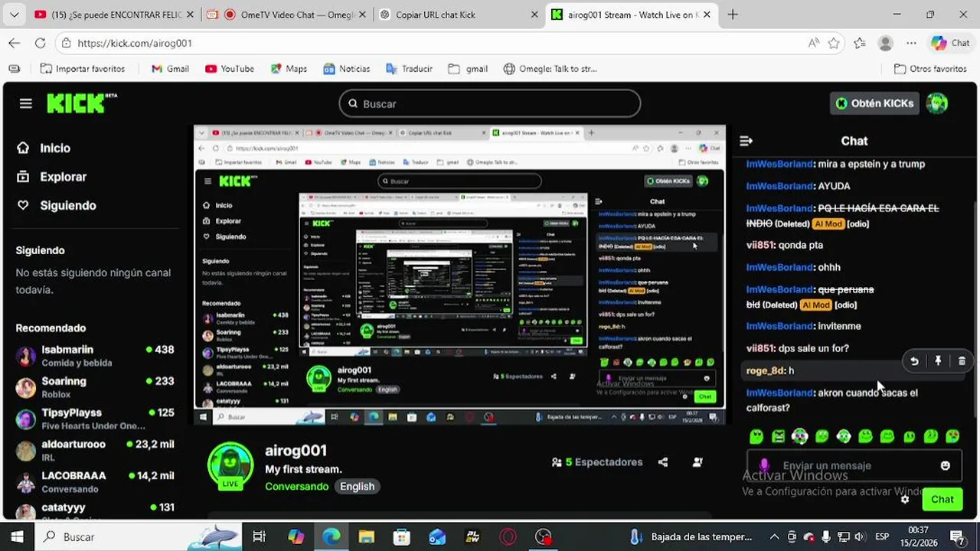Open the read aloud icon in address bar
The image size is (980, 551).
click(813, 43)
